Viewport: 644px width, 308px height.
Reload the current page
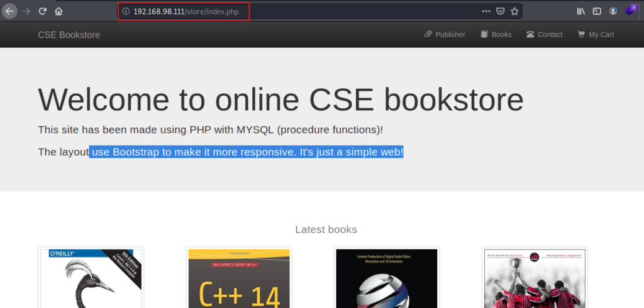click(x=42, y=11)
